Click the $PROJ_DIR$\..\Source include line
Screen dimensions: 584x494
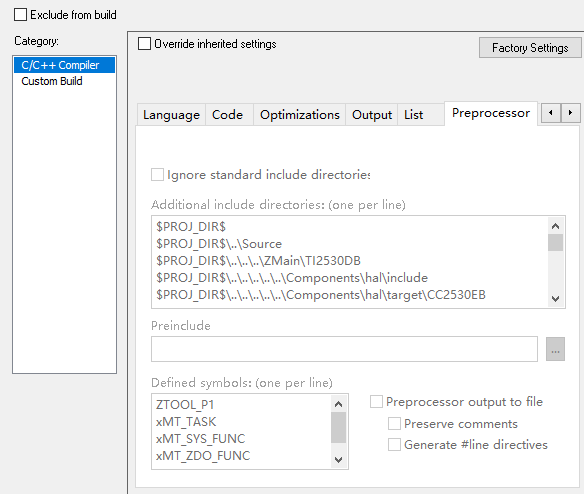click(x=219, y=244)
